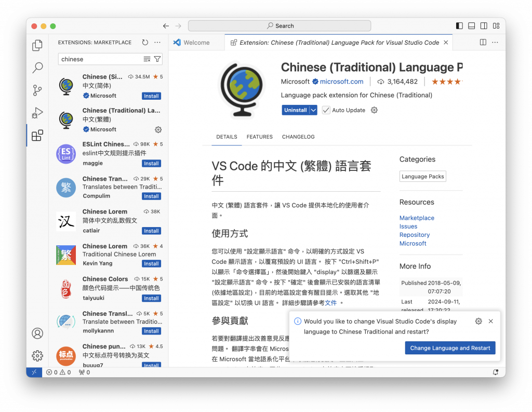Select the DETAILS tab
532x412 pixels.
[x=227, y=137]
